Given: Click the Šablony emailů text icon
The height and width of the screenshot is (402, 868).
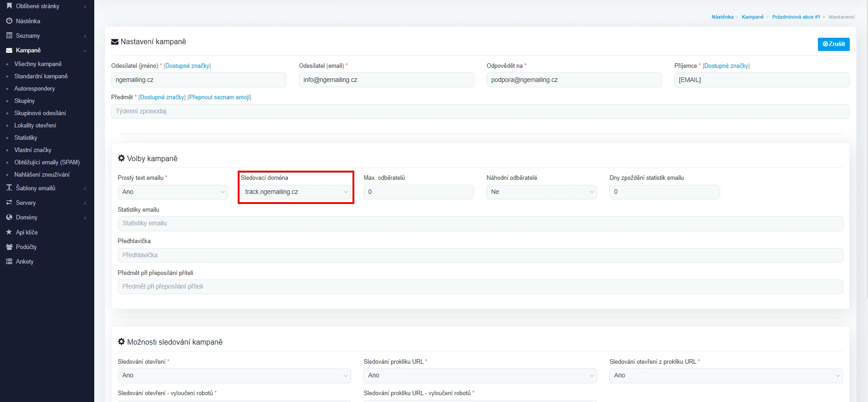Looking at the screenshot, I should coord(9,188).
